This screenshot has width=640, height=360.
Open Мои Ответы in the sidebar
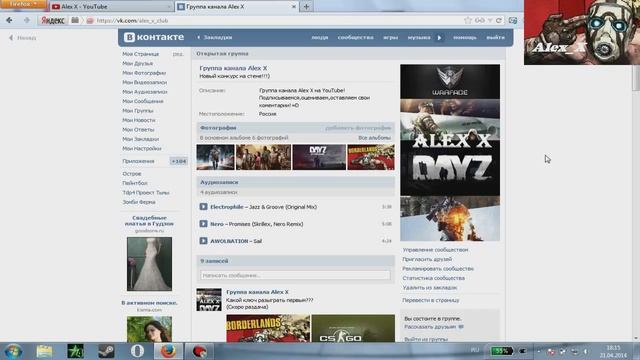[x=138, y=129]
